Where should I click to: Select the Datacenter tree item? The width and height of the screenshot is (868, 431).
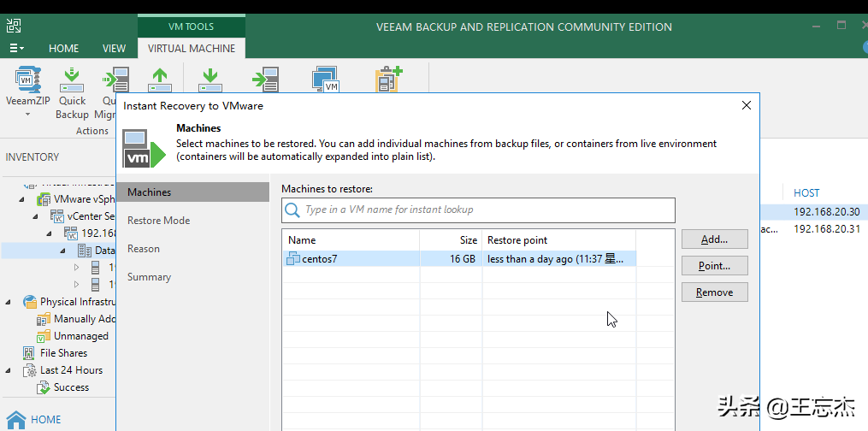[x=104, y=251]
